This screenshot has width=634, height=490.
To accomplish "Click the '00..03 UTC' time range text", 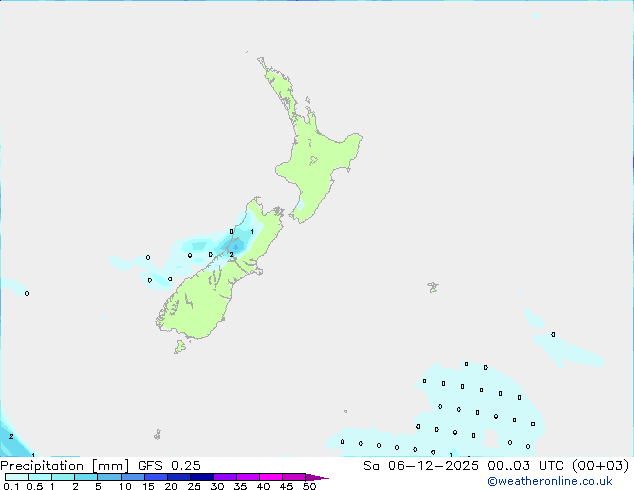I will tap(525, 466).
